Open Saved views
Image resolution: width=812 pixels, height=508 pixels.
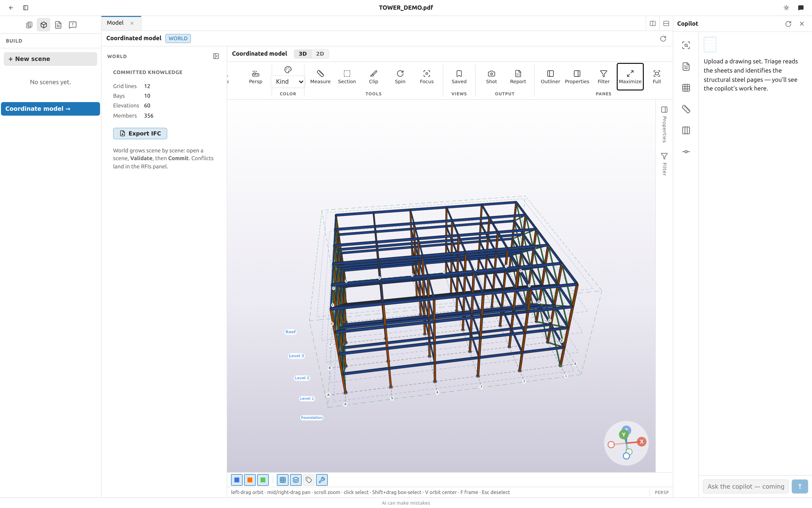(x=459, y=77)
